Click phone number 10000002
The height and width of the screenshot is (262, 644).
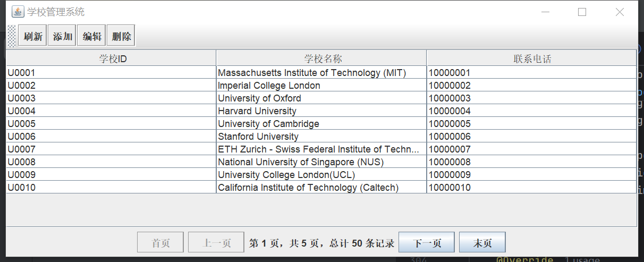(531, 86)
